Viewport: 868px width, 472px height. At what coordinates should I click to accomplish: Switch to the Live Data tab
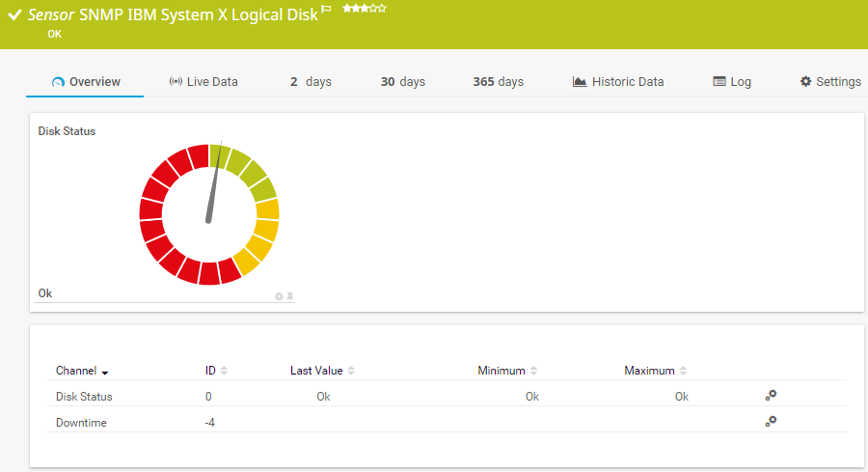203,82
